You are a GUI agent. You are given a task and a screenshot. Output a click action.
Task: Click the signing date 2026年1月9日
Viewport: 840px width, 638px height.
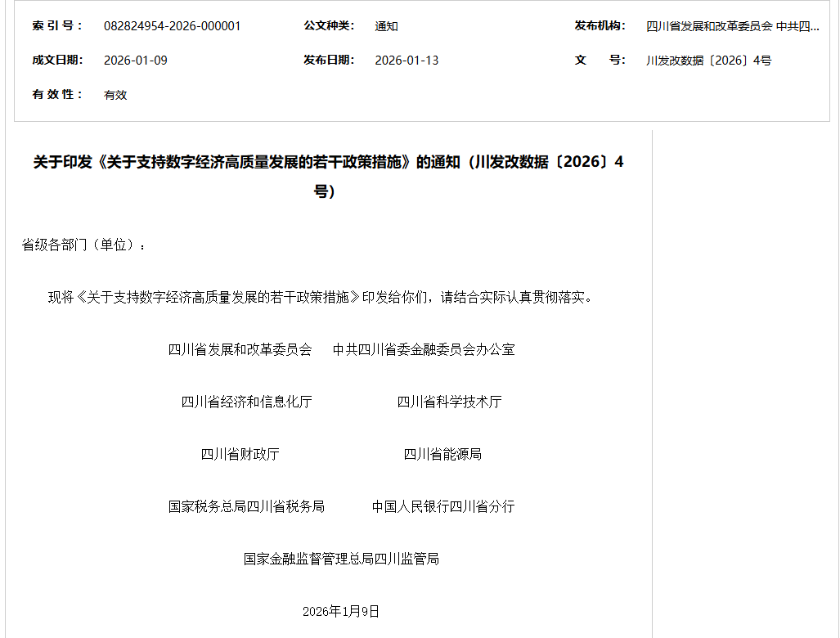pyautogui.click(x=340, y=612)
